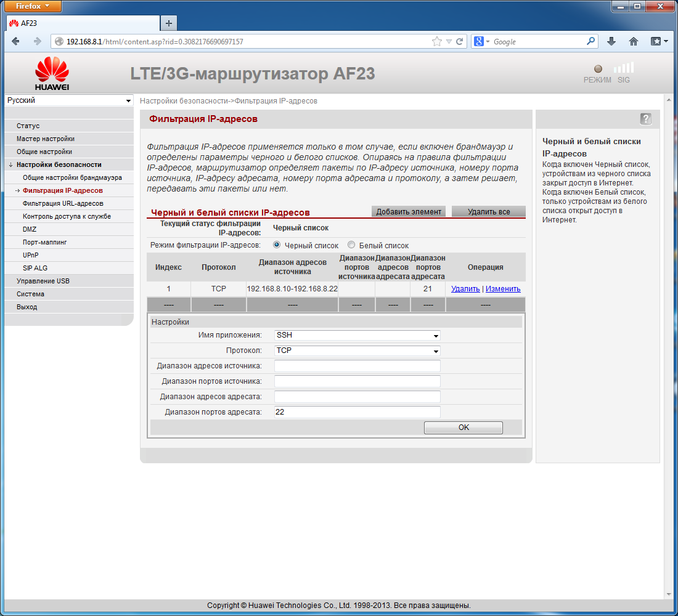Click the Google search engine icon
The image size is (678, 616).
click(x=479, y=41)
